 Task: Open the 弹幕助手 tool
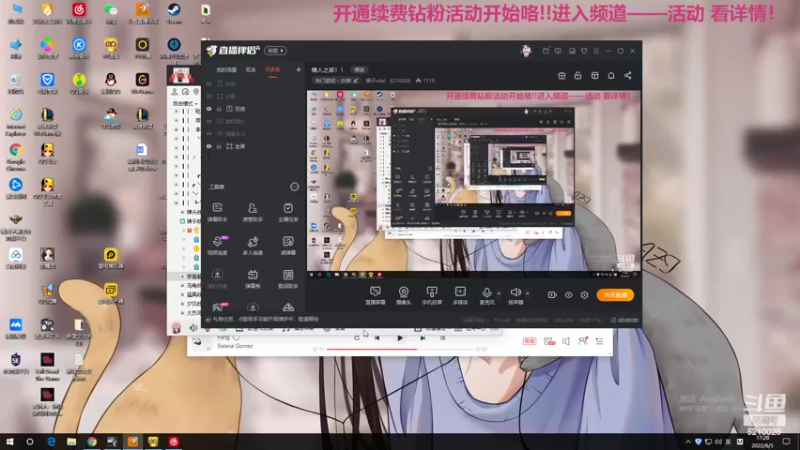pyautogui.click(x=217, y=212)
